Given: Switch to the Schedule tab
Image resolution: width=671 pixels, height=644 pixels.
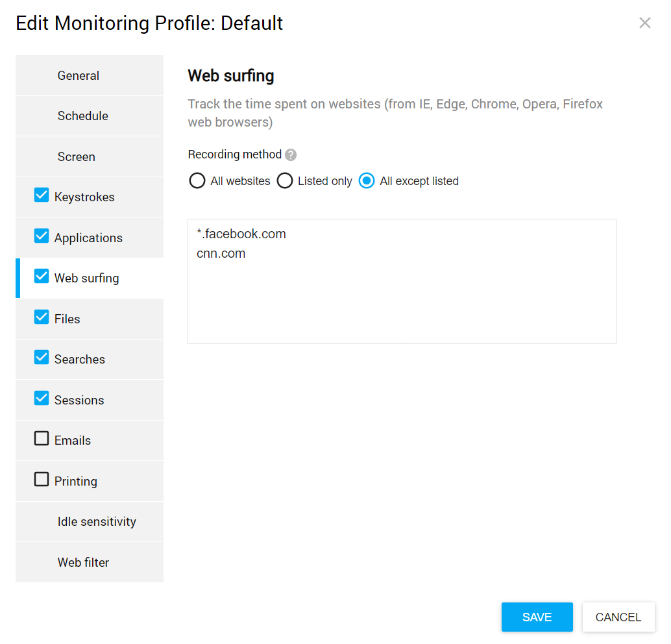Looking at the screenshot, I should [x=83, y=116].
